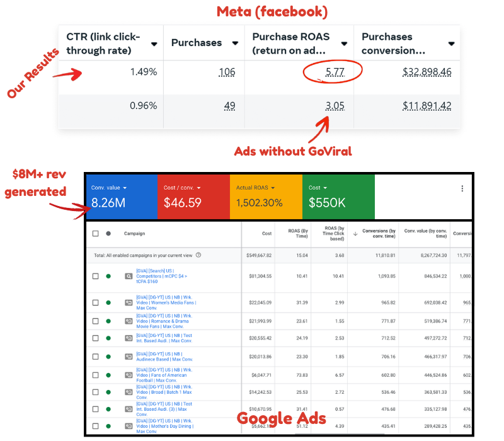Click green status dot of Romance & Drama campaign
Screen dimensions: 504x441
(x=108, y=321)
